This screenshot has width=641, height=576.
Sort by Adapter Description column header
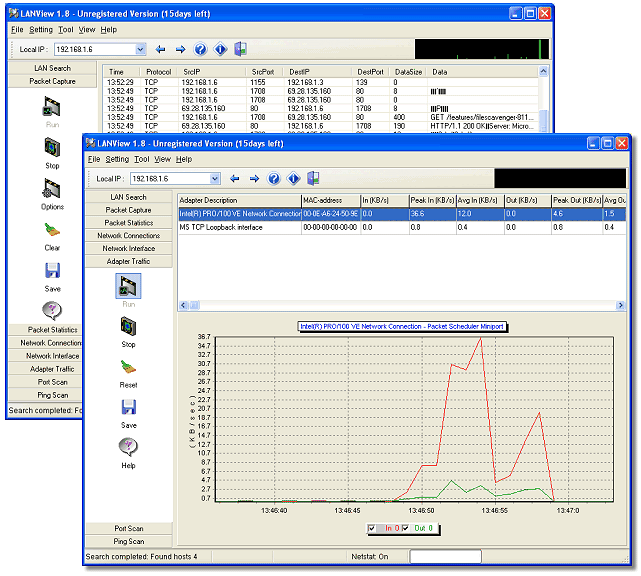(x=240, y=200)
